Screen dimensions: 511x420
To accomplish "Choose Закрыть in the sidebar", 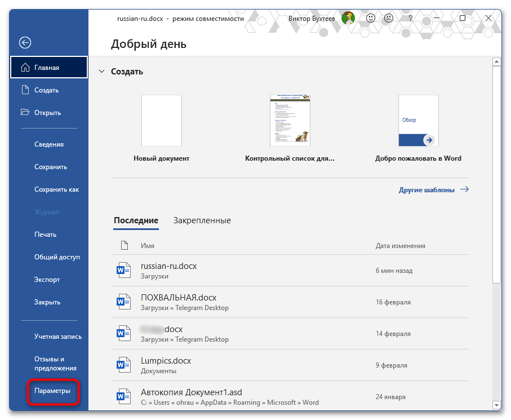I will tap(47, 302).
